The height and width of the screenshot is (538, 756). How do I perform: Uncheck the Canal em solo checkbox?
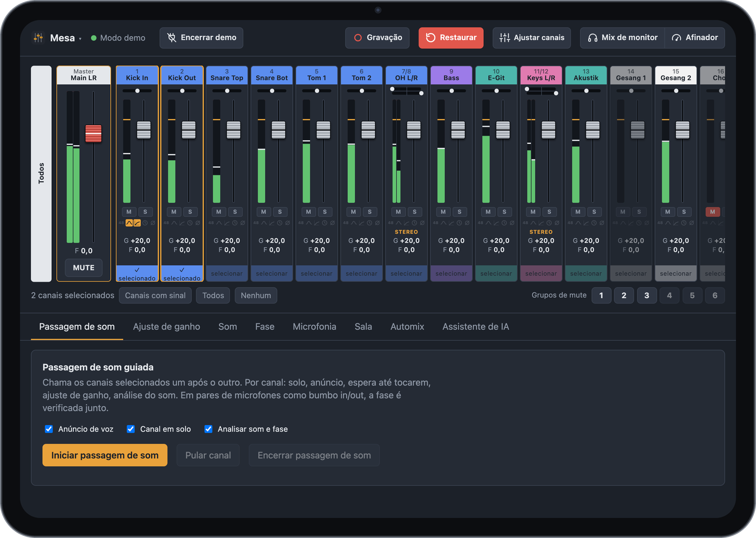coord(131,429)
